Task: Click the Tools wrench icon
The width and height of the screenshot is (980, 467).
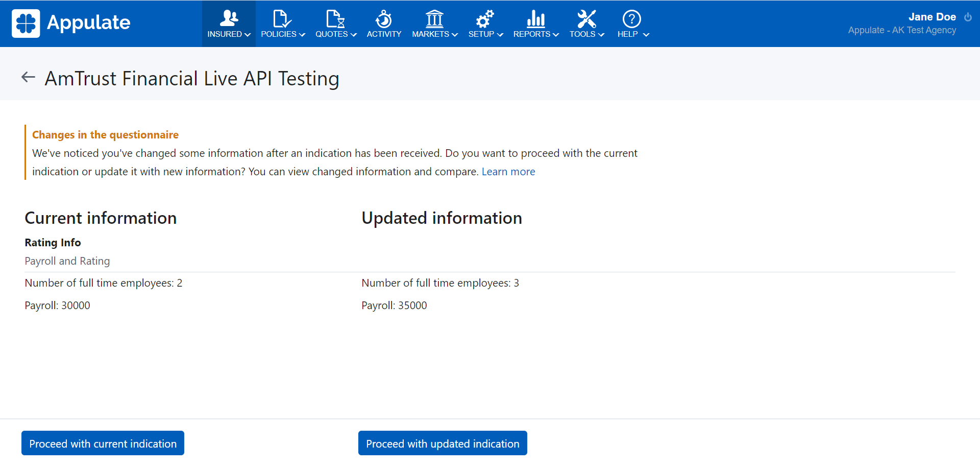Action: pos(586,19)
